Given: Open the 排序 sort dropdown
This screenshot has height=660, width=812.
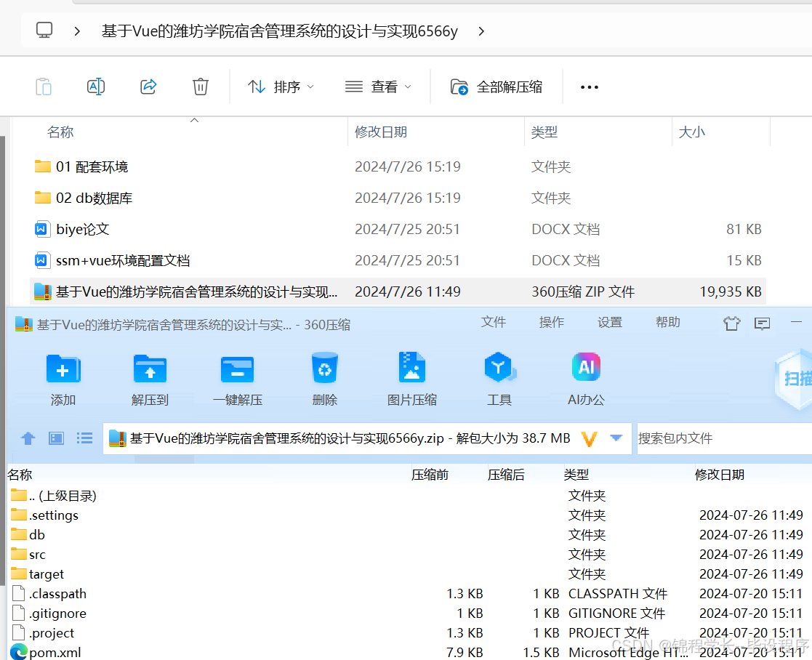Looking at the screenshot, I should point(281,86).
